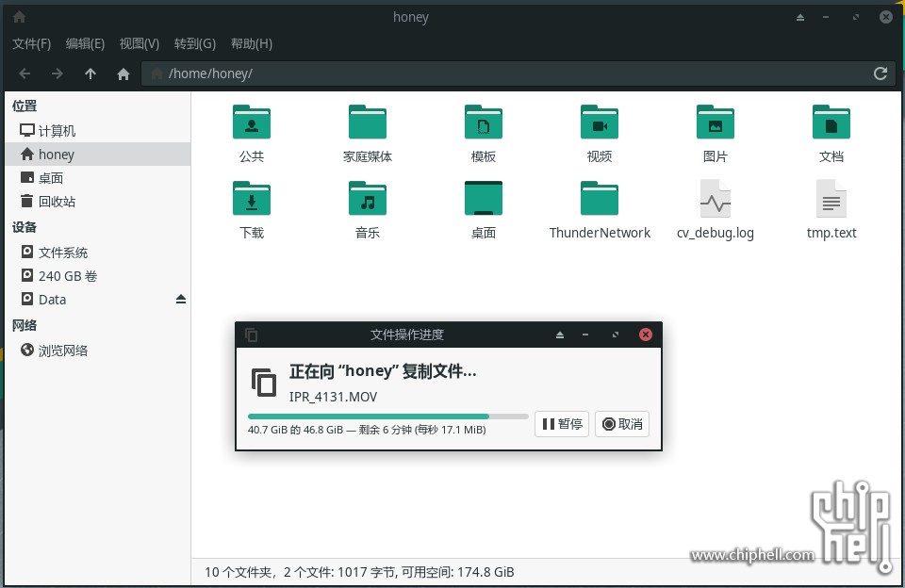Open 回收站 in the sidebar

[x=97, y=202]
